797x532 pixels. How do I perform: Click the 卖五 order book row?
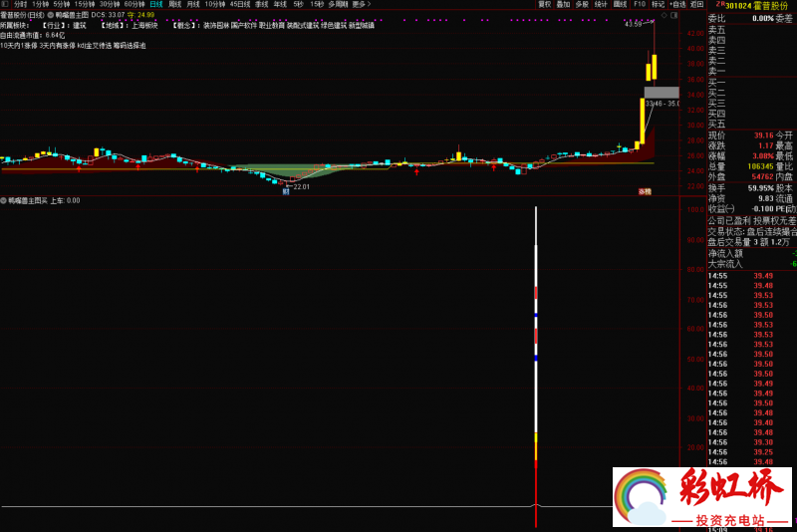(752, 30)
